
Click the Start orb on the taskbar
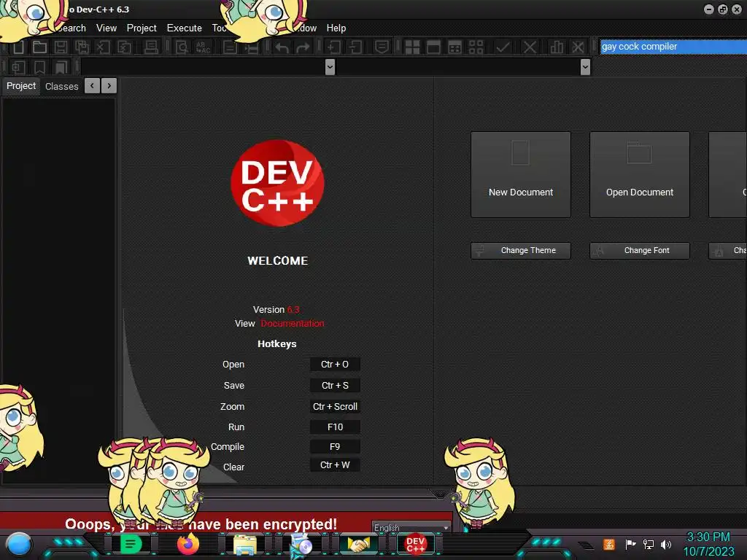[x=18, y=545]
